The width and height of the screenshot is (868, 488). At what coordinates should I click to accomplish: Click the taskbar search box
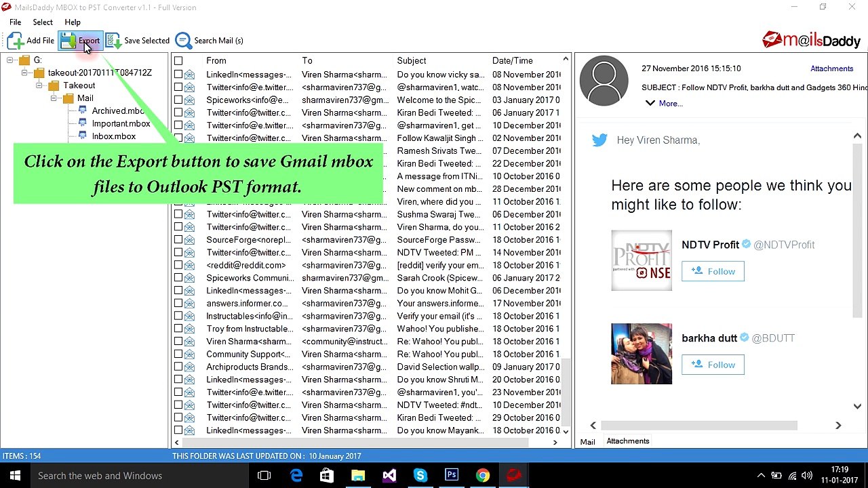pyautogui.click(x=139, y=476)
